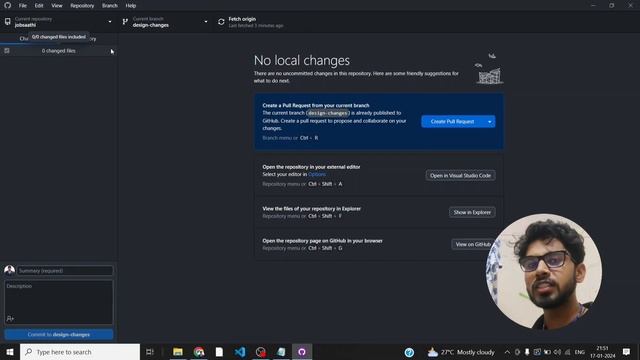Image resolution: width=640 pixels, height=360 pixels.
Task: Open the Windows Start menu
Action: (x=10, y=352)
